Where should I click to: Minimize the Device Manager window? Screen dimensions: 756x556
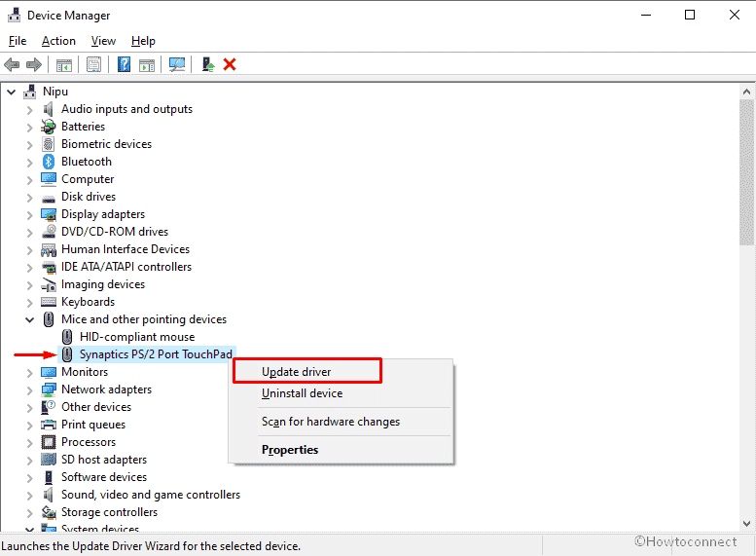(646, 15)
